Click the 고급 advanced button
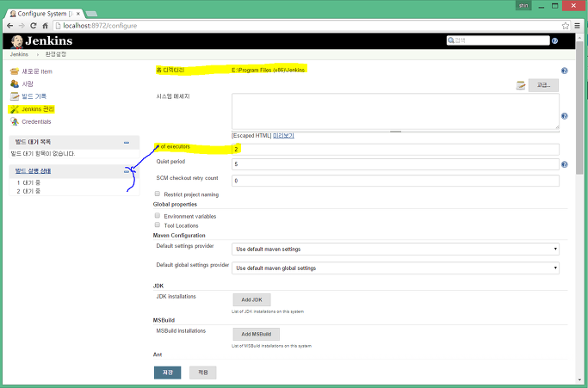 (x=543, y=85)
